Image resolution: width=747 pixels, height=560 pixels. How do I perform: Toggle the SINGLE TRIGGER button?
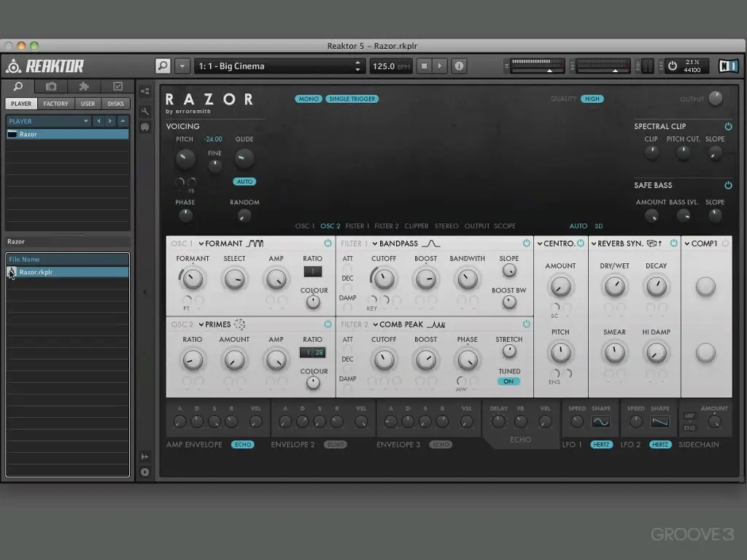(352, 99)
